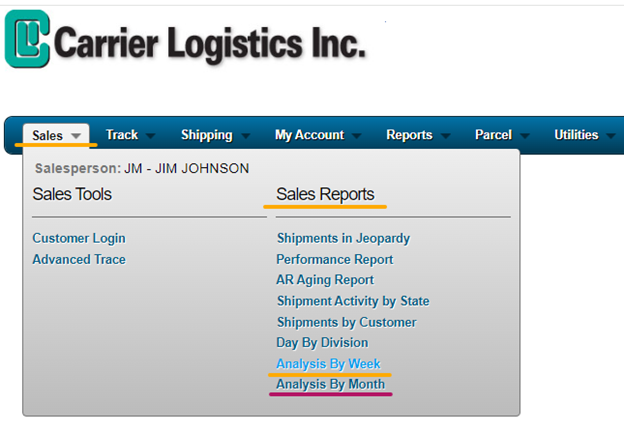Click the Customer Login link
The width and height of the screenshot is (624, 433).
point(79,238)
